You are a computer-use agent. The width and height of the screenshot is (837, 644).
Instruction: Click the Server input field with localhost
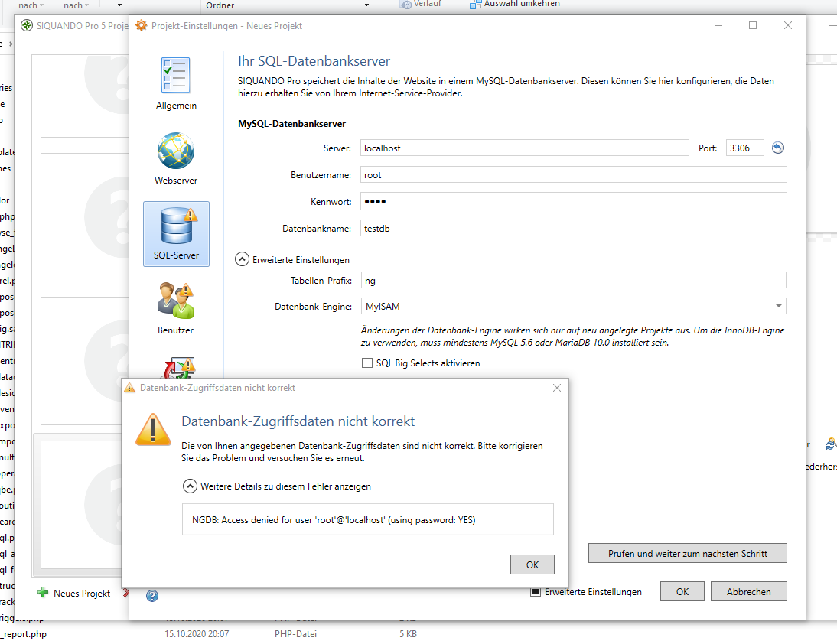525,148
